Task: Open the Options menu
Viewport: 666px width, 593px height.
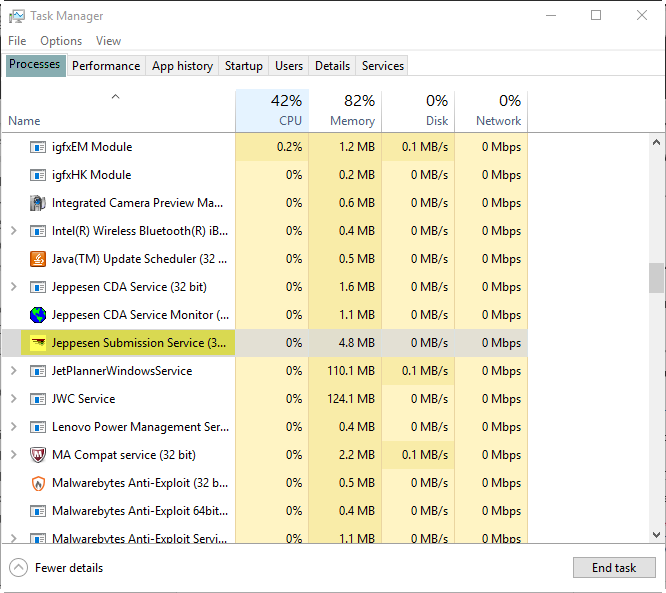Action: click(61, 41)
